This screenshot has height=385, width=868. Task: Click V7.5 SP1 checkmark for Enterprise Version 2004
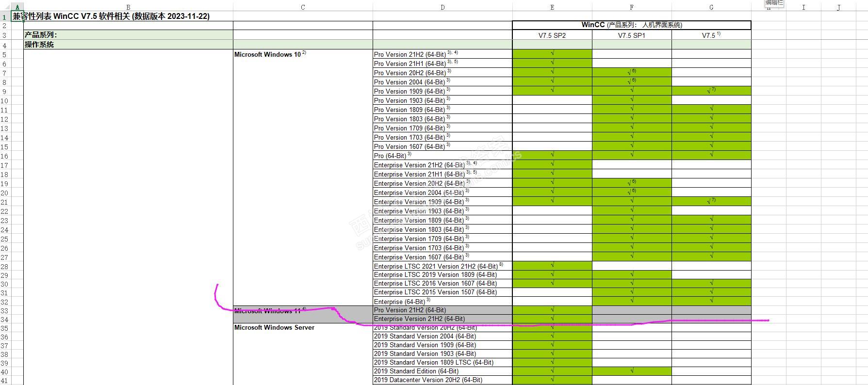point(632,192)
